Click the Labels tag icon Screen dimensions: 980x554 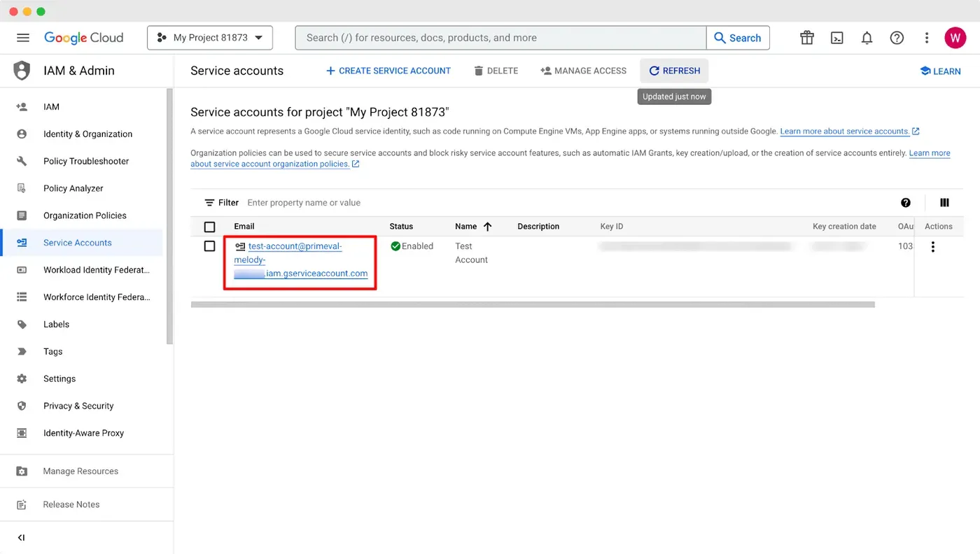(22, 325)
